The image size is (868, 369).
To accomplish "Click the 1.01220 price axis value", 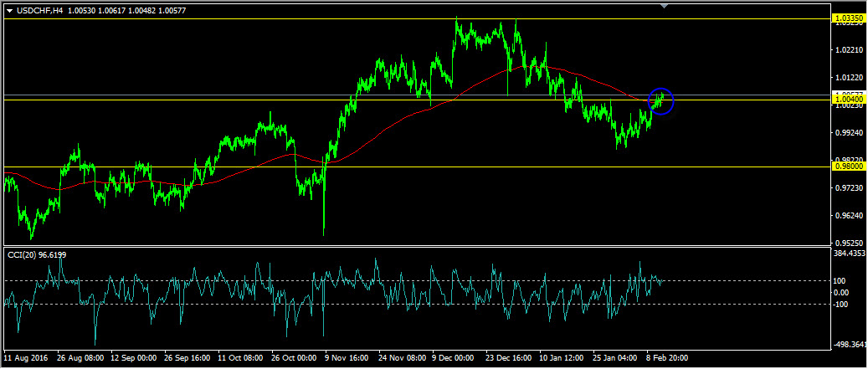I will coord(849,77).
